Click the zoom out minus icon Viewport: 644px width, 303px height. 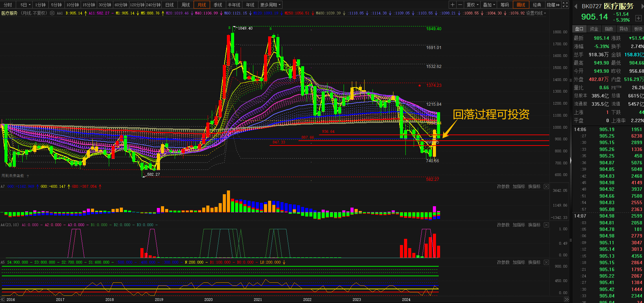[x=460, y=5]
